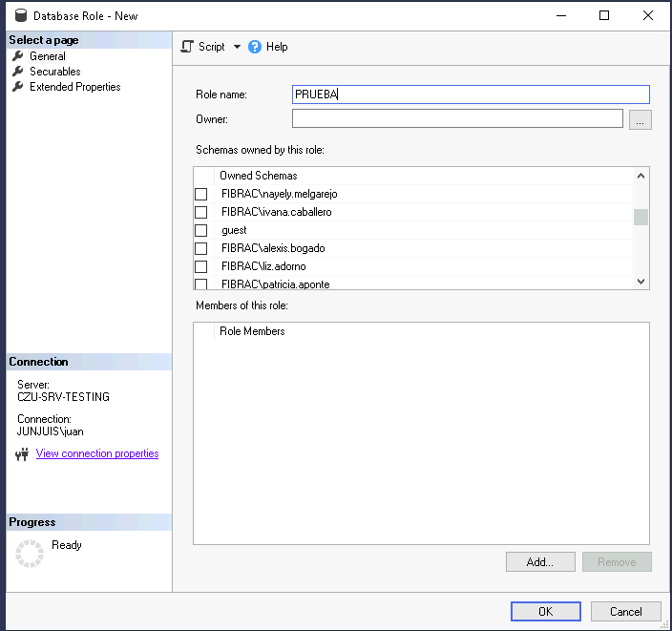
Task: Click the Ready progress spinner icon
Action: pos(30,554)
